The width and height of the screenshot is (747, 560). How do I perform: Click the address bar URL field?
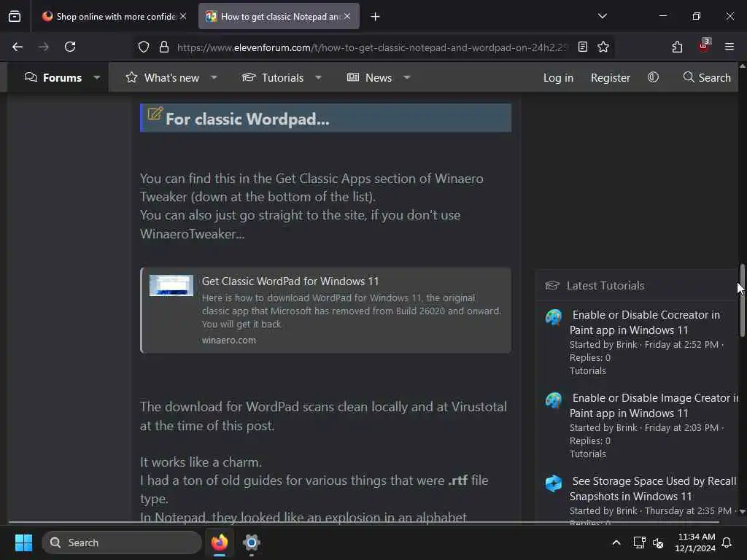tap(372, 47)
